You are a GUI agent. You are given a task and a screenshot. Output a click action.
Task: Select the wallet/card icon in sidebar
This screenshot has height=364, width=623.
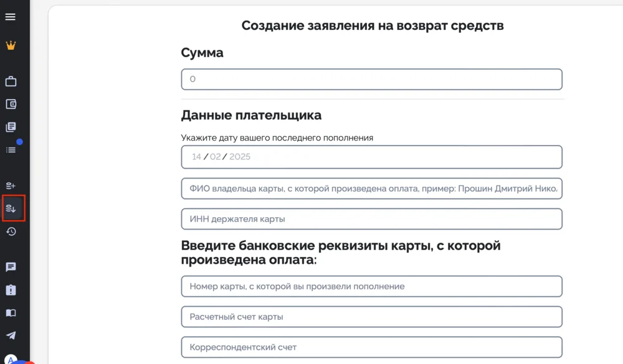tap(11, 104)
